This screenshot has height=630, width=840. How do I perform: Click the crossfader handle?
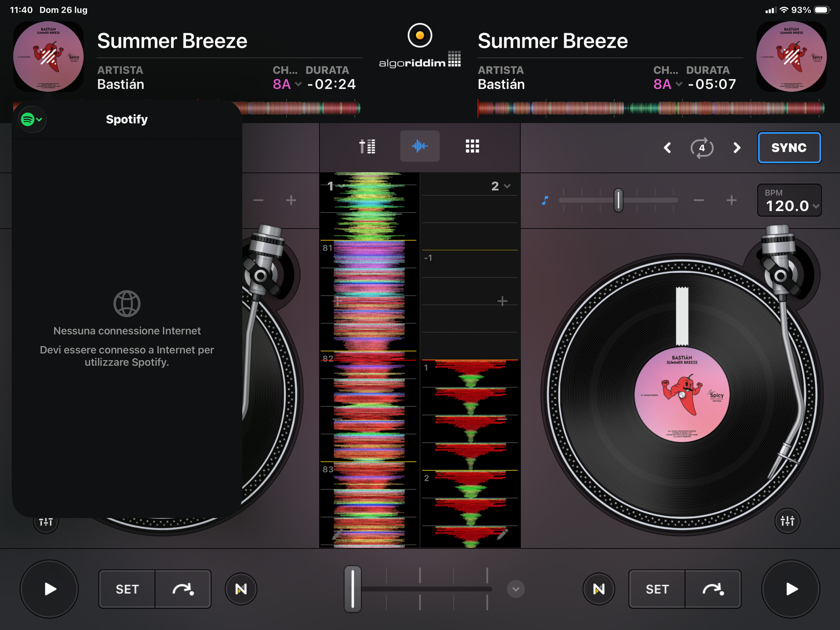353,589
